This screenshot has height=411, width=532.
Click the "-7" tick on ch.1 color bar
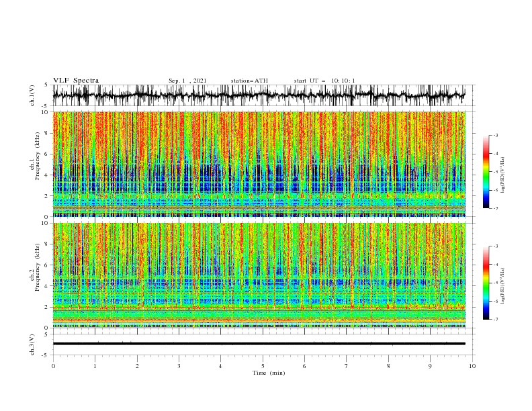(x=495, y=208)
